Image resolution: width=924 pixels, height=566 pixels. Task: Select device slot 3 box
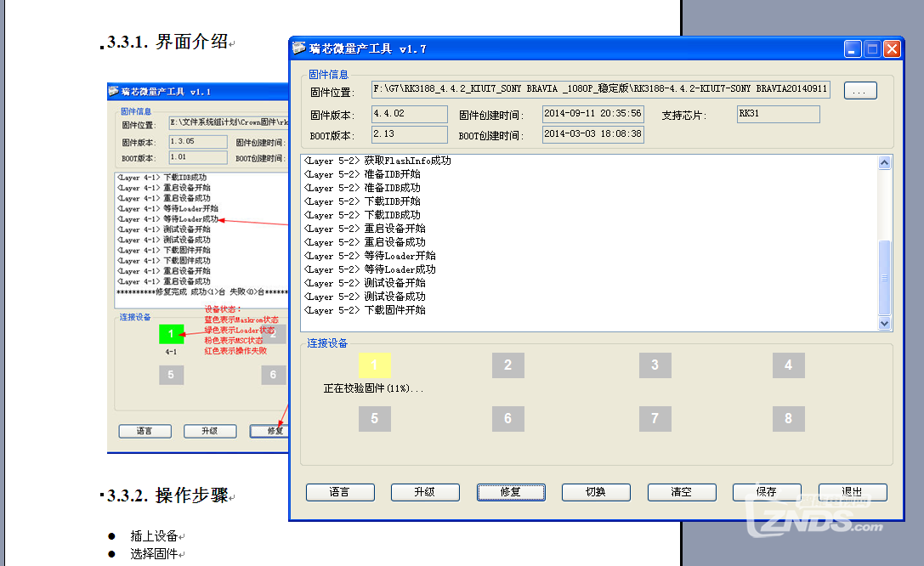pyautogui.click(x=655, y=365)
